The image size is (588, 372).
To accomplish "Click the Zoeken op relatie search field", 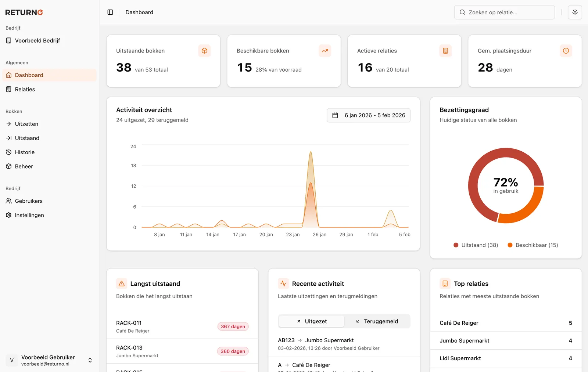I will (504, 12).
